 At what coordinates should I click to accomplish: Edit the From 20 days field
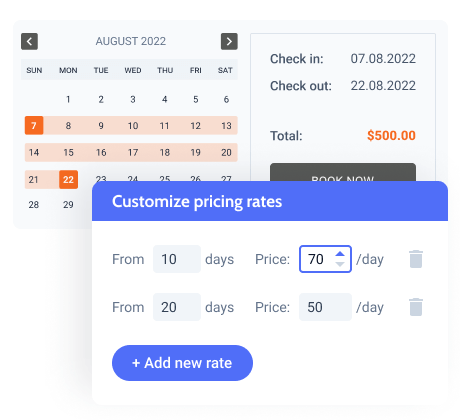tap(177, 307)
